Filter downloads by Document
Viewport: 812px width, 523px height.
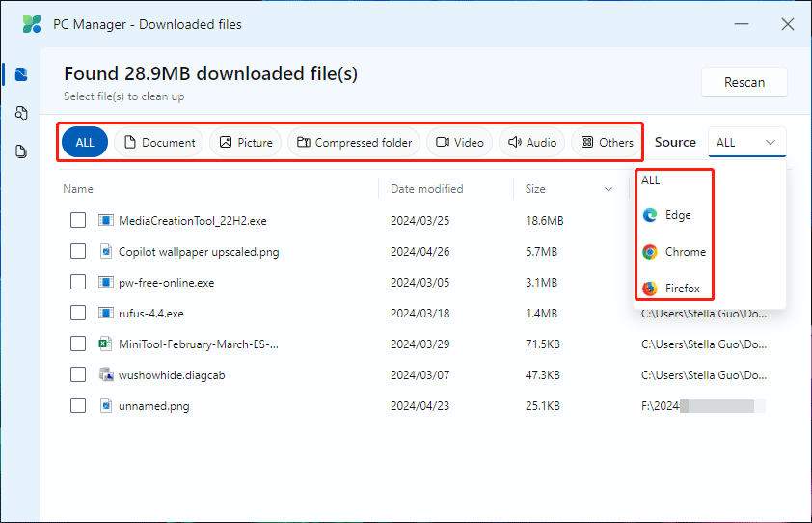(159, 142)
